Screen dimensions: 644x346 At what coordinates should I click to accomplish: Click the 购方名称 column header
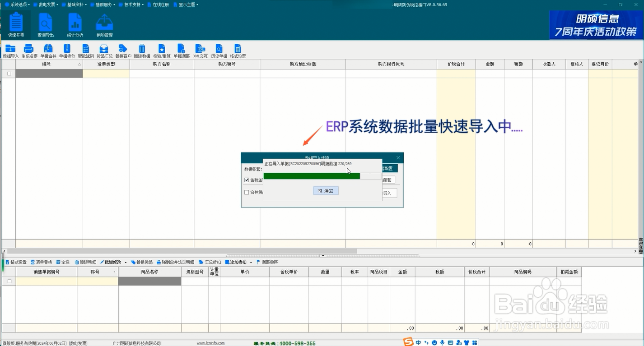point(162,64)
